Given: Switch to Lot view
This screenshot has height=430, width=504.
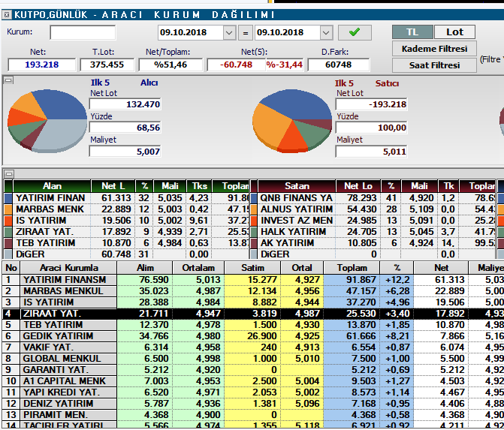Looking at the screenshot, I should pos(454,32).
